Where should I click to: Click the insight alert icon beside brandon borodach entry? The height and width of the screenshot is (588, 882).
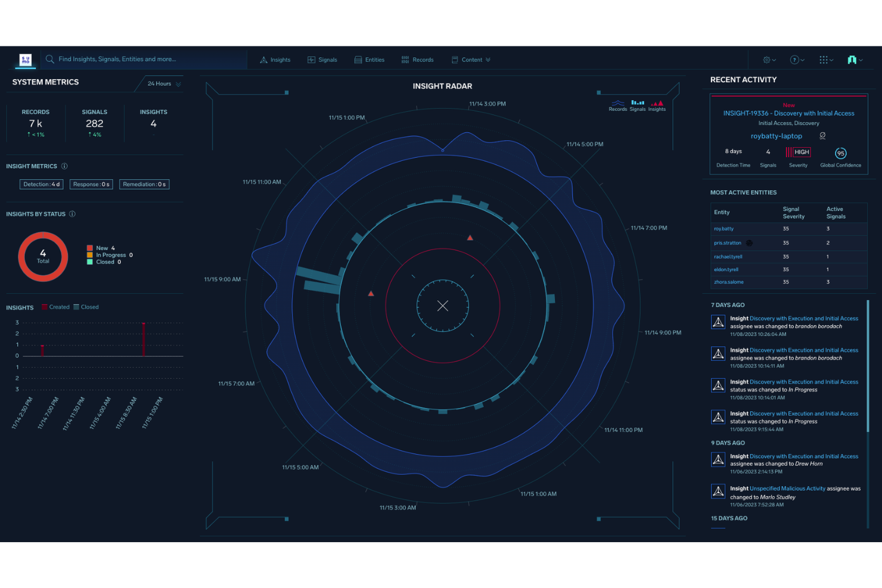pyautogui.click(x=718, y=322)
